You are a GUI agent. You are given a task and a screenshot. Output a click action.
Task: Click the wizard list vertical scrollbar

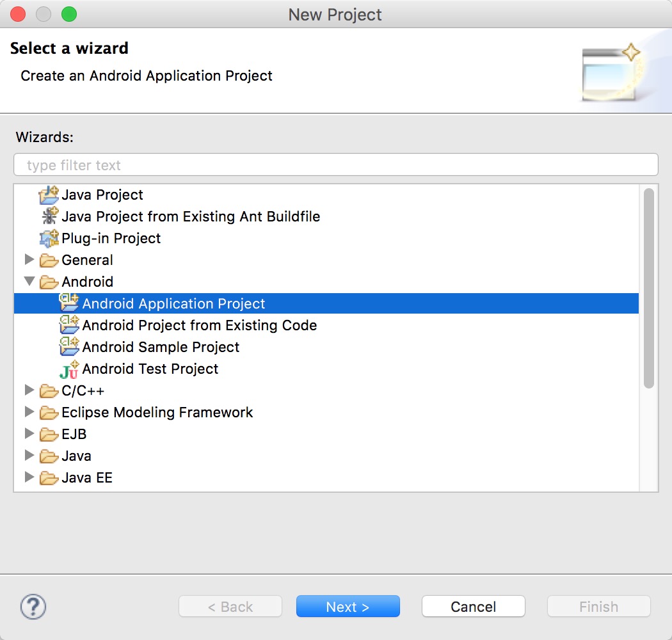click(648, 288)
